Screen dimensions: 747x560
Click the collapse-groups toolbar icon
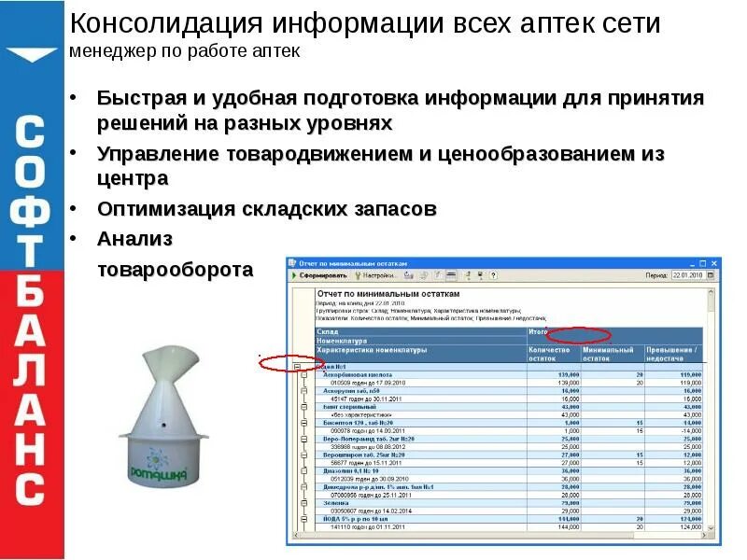480,275
